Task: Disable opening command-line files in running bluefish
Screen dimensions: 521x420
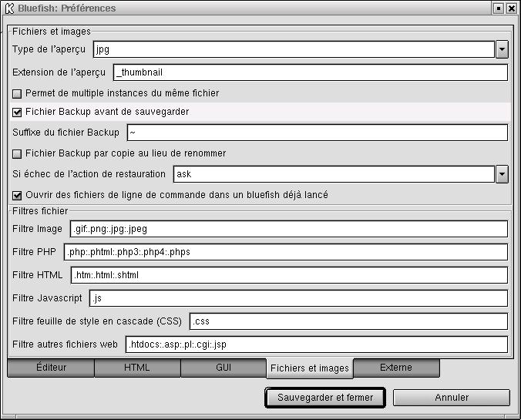Action: pyautogui.click(x=18, y=195)
